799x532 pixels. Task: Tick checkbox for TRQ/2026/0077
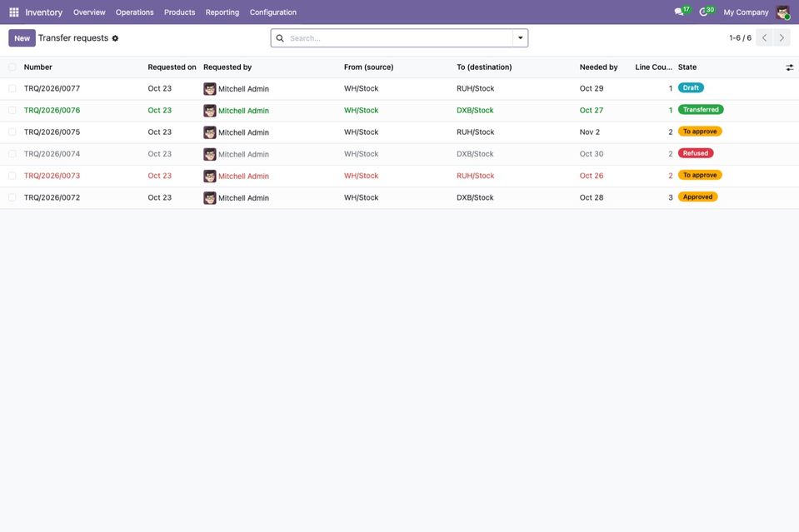click(12, 88)
